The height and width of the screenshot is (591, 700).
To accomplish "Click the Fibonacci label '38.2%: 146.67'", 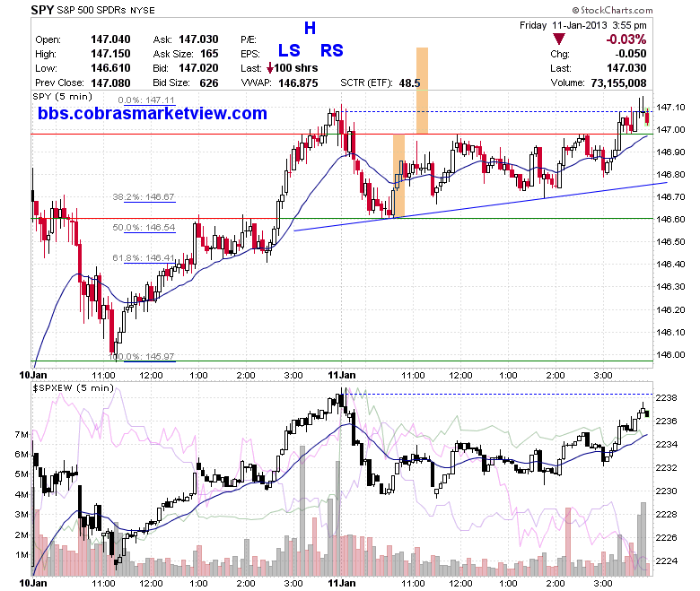I will [x=144, y=196].
